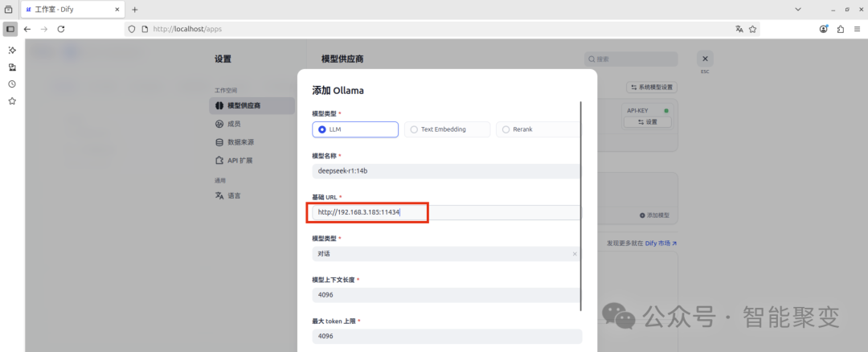Viewport: 868px width, 352px height.
Task: Reload the page with the refresh icon
Action: (x=61, y=29)
